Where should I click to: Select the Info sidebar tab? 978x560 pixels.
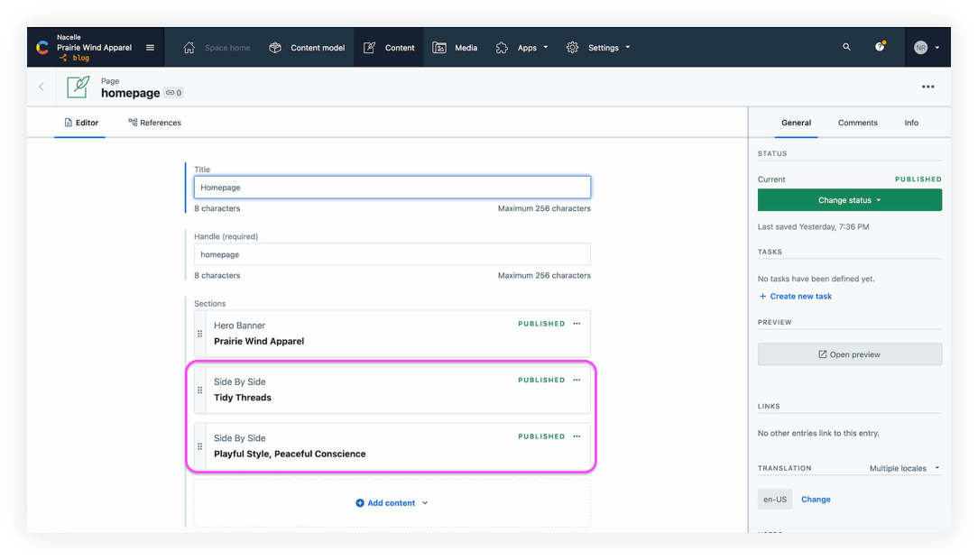pos(911,123)
